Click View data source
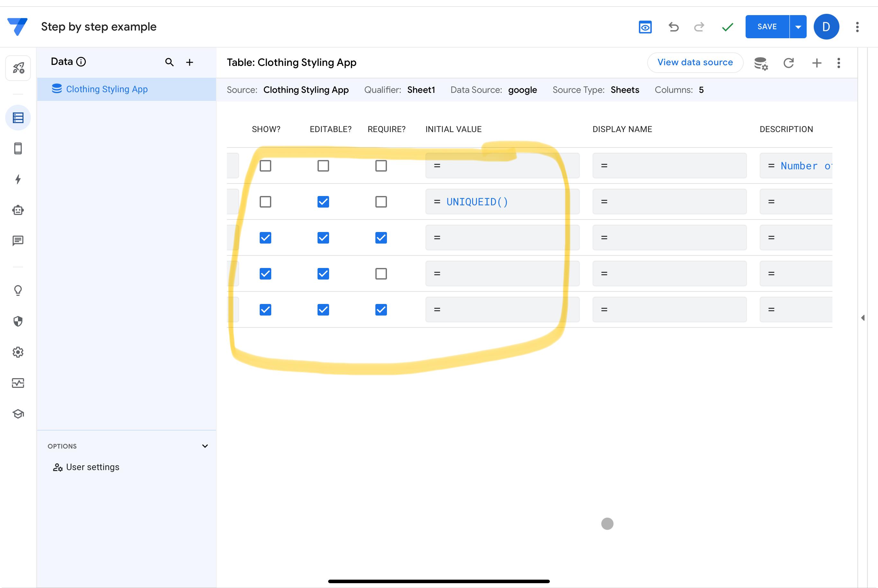 [x=695, y=63]
